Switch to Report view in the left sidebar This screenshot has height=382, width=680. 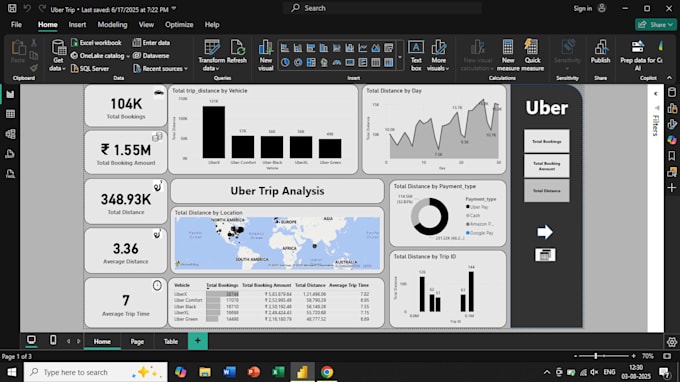point(10,94)
